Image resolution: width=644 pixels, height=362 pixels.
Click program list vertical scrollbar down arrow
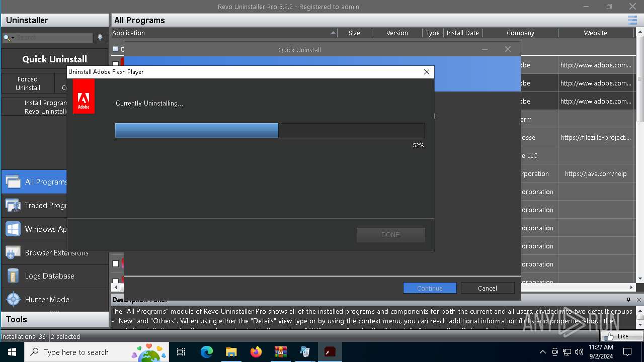640,279
